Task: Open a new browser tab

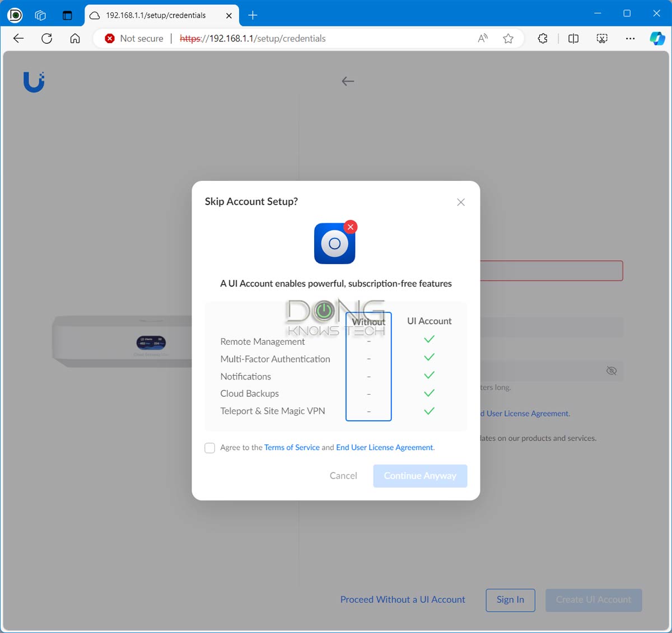Action: 252,15
